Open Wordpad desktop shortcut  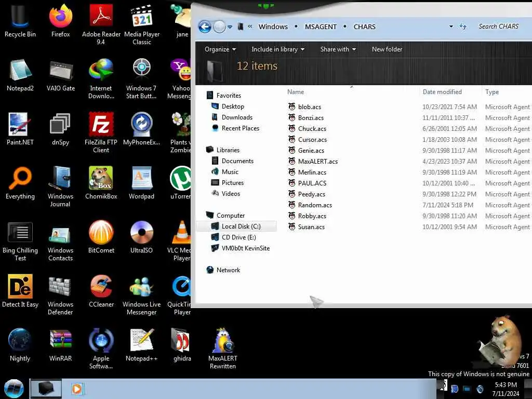click(x=141, y=183)
